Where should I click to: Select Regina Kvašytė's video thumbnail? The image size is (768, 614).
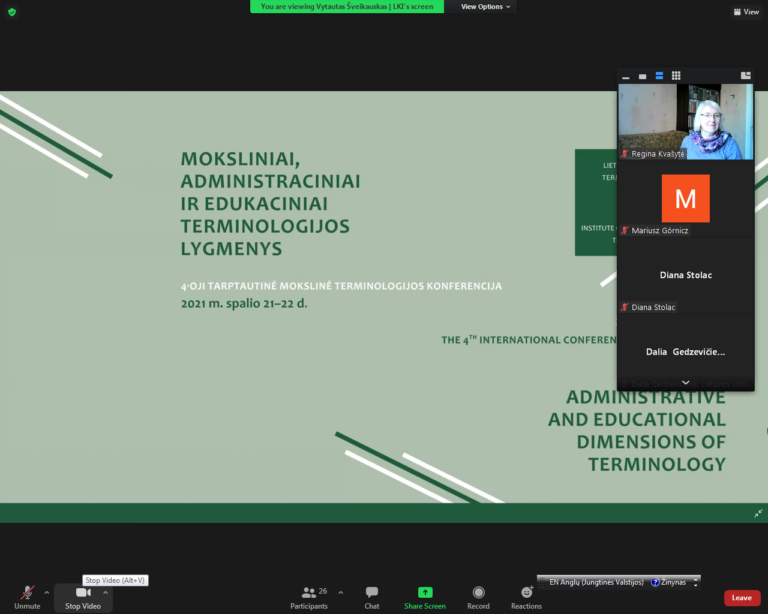point(685,121)
